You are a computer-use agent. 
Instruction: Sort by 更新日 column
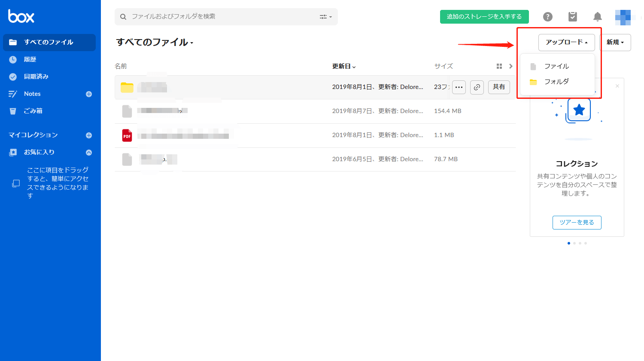tap(344, 66)
